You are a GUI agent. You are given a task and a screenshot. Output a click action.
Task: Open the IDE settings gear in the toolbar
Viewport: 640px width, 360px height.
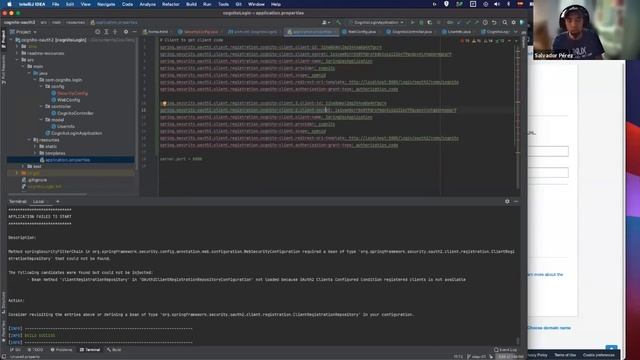[x=513, y=22]
